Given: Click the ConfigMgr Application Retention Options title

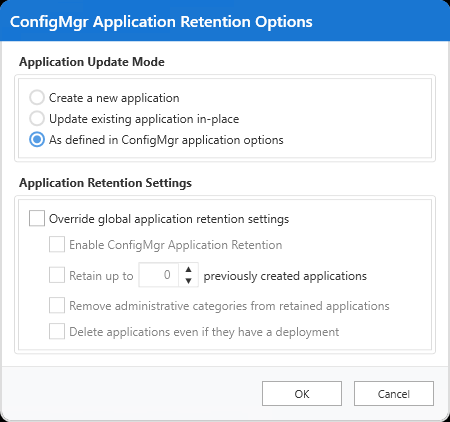Looking at the screenshot, I should pyautogui.click(x=161, y=22).
